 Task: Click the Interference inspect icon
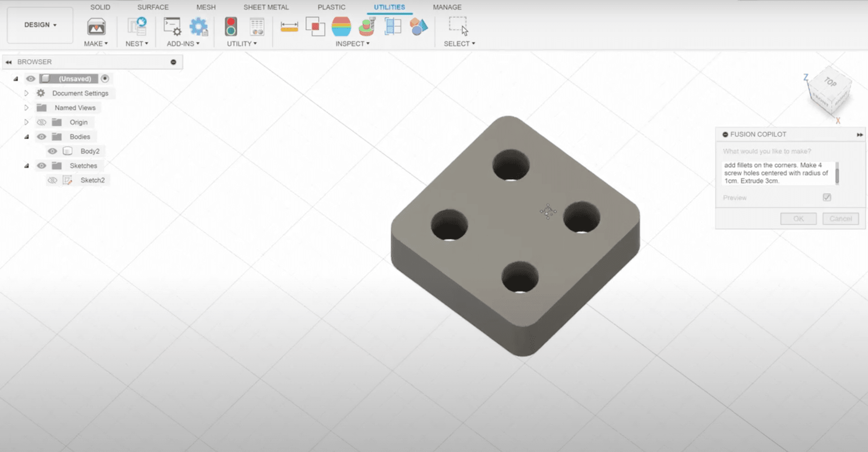pyautogui.click(x=315, y=27)
